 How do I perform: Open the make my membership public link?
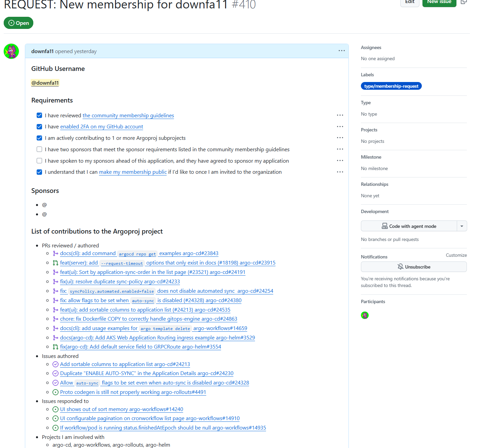[133, 172]
